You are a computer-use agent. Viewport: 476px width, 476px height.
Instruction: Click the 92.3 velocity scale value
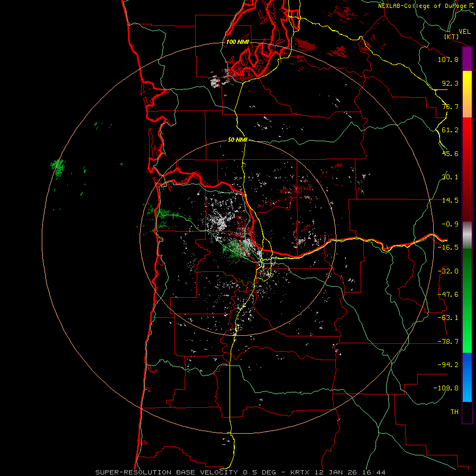coord(450,83)
